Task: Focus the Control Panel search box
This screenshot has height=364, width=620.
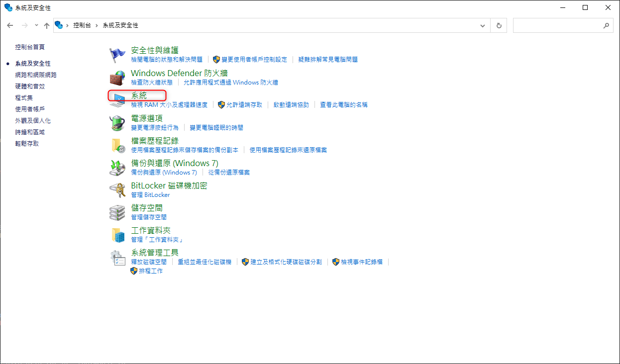Action: tap(563, 25)
